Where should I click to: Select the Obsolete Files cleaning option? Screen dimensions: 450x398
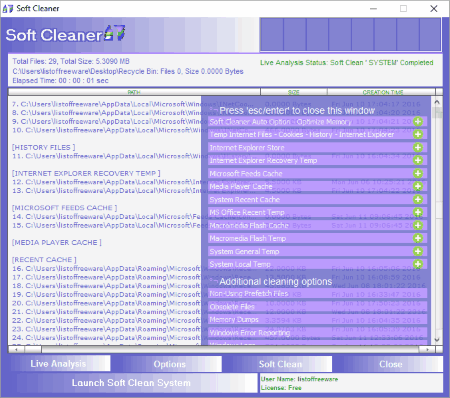[317, 307]
